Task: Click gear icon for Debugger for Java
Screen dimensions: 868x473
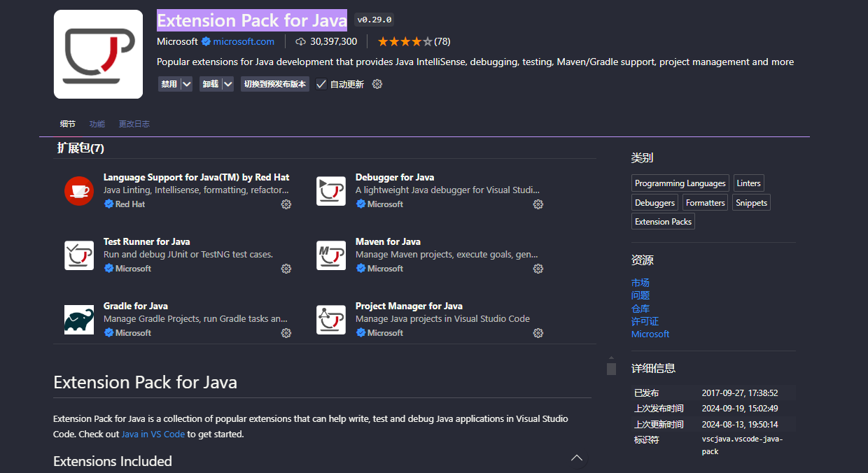Action: tap(538, 204)
